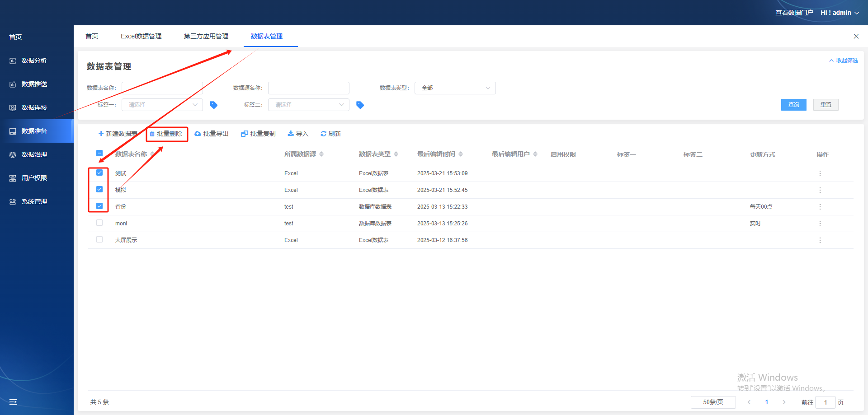Click the blue tag icon beside 标签二

[360, 105]
